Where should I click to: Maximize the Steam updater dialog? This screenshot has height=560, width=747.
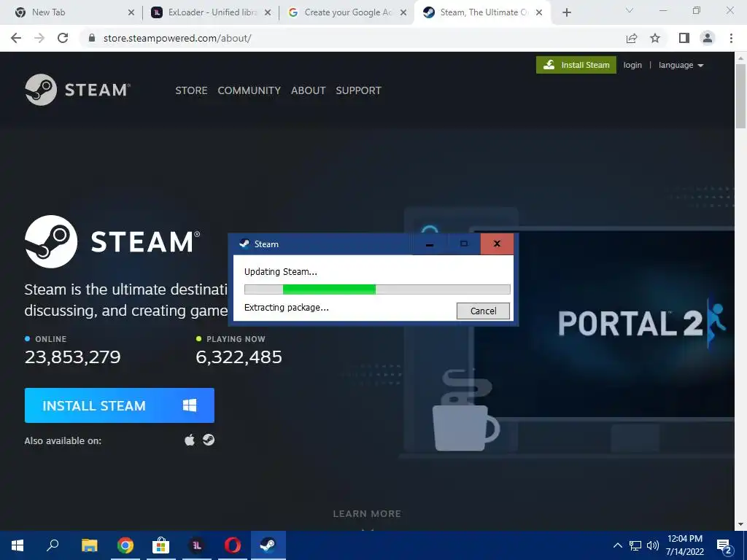[463, 244]
